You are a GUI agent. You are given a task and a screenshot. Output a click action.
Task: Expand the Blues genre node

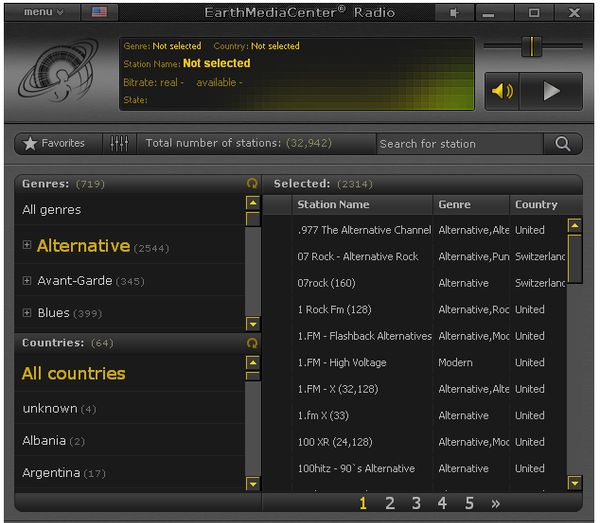pos(27,313)
